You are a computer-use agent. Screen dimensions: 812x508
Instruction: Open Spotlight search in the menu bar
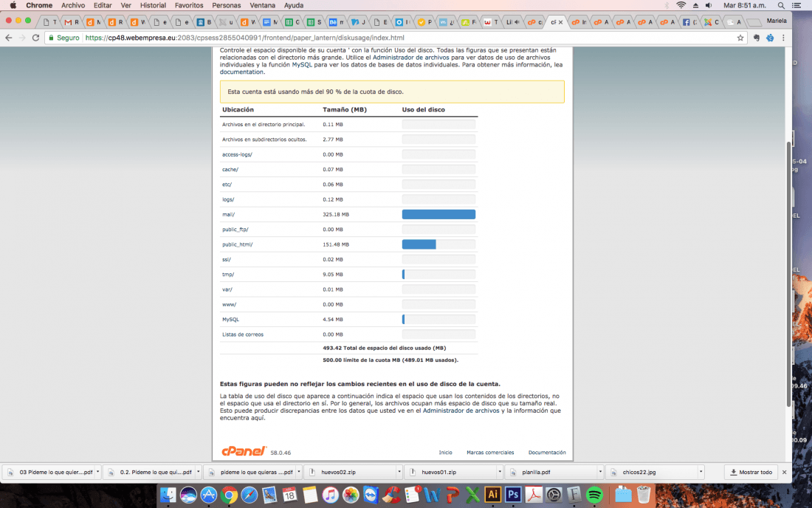click(781, 5)
